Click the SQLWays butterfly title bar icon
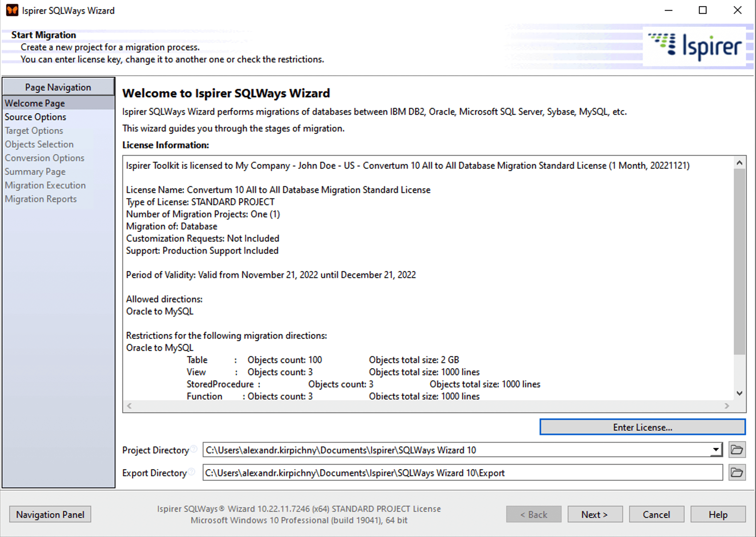 12,10
